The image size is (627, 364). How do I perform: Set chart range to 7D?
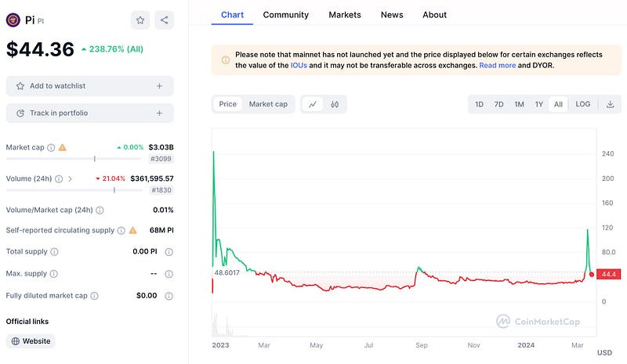pos(498,104)
